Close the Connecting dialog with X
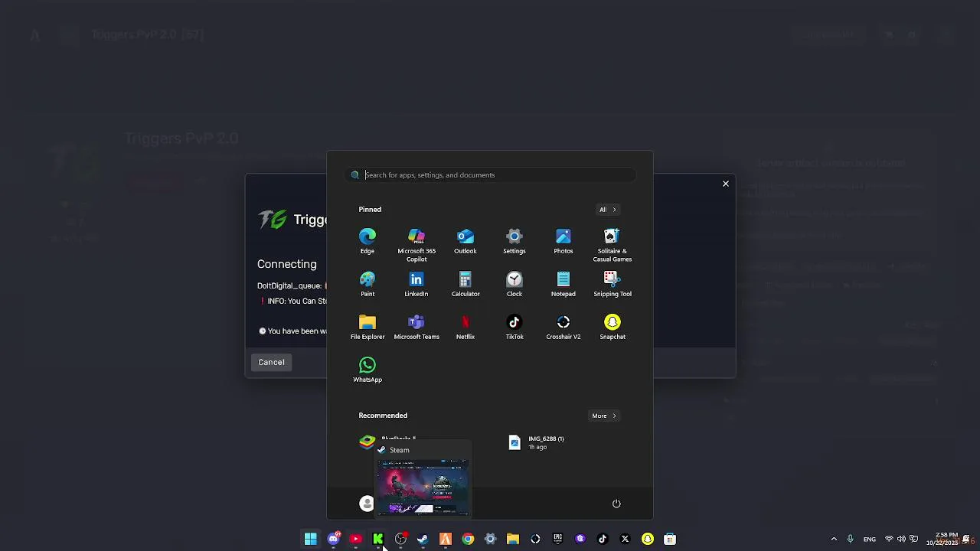Screen dimensions: 980x551 point(726,184)
